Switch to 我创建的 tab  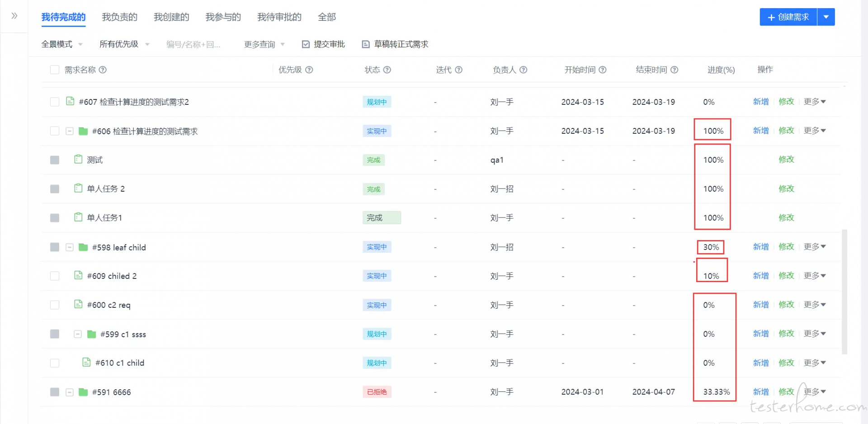[x=171, y=17]
